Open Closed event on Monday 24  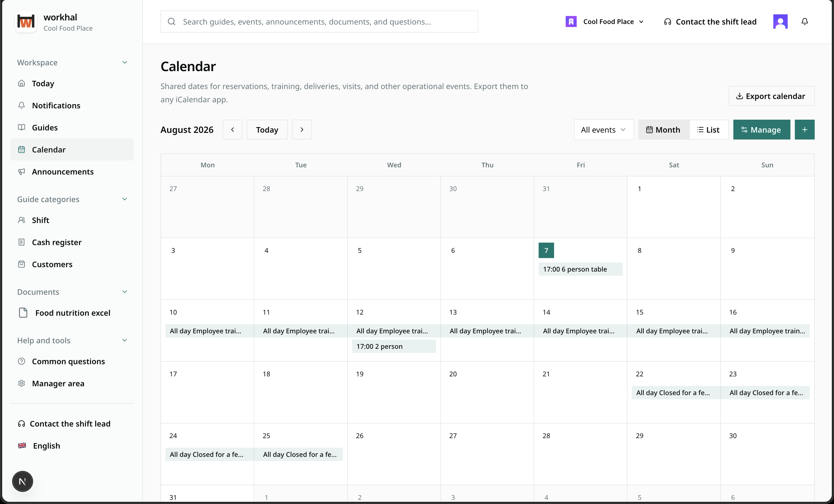210,454
